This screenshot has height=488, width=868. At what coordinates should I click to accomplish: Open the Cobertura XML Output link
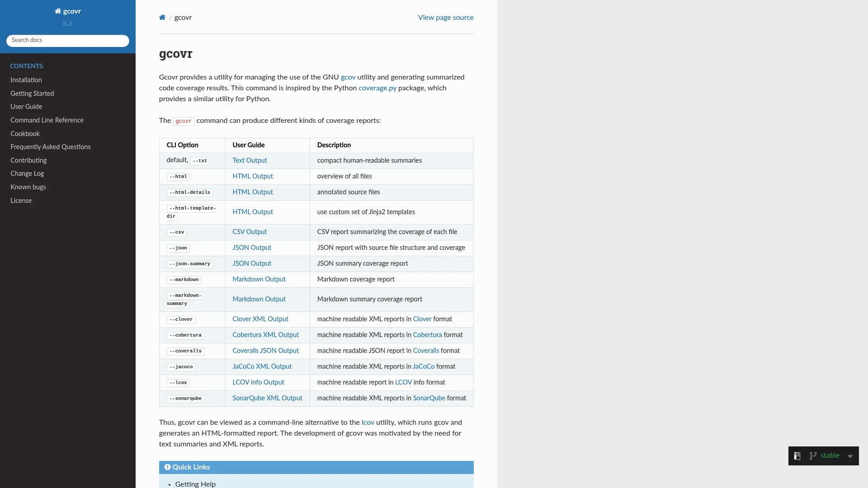click(266, 335)
